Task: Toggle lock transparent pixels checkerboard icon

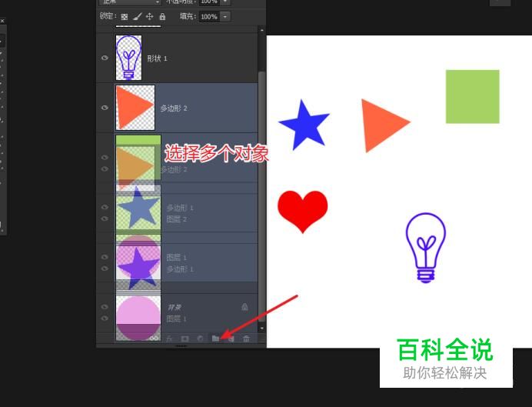Action: (x=125, y=17)
